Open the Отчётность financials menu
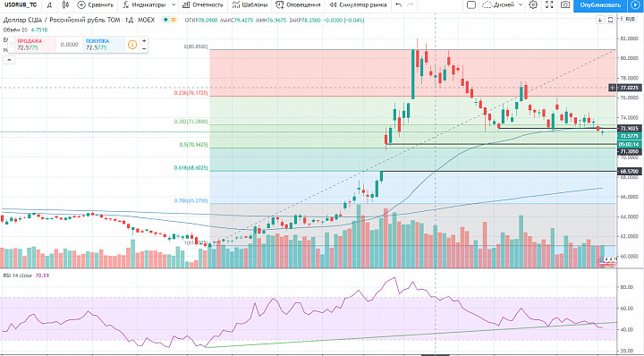Image resolution: width=644 pixels, height=356 pixels. coord(203,5)
